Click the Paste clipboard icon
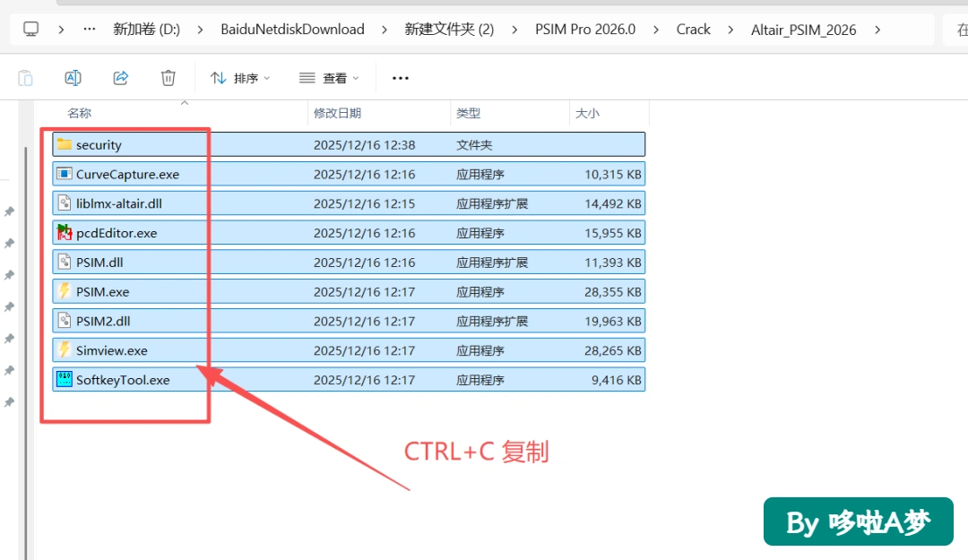The height and width of the screenshot is (560, 968). [25, 78]
